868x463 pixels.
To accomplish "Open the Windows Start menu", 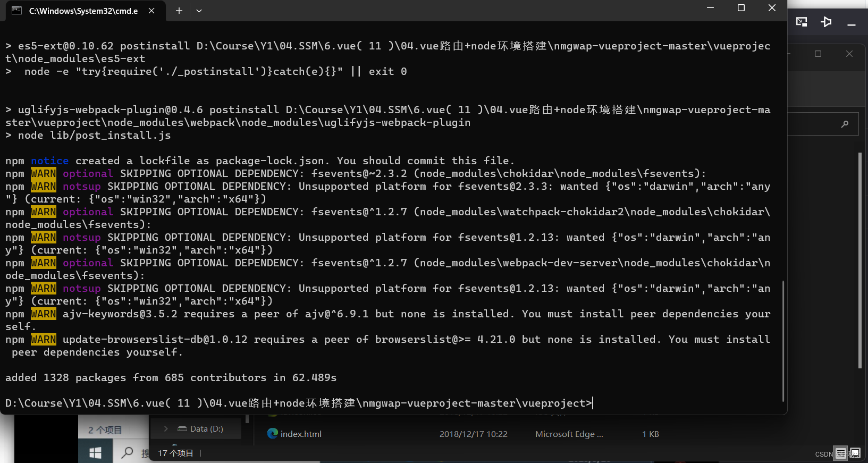I will [x=95, y=452].
